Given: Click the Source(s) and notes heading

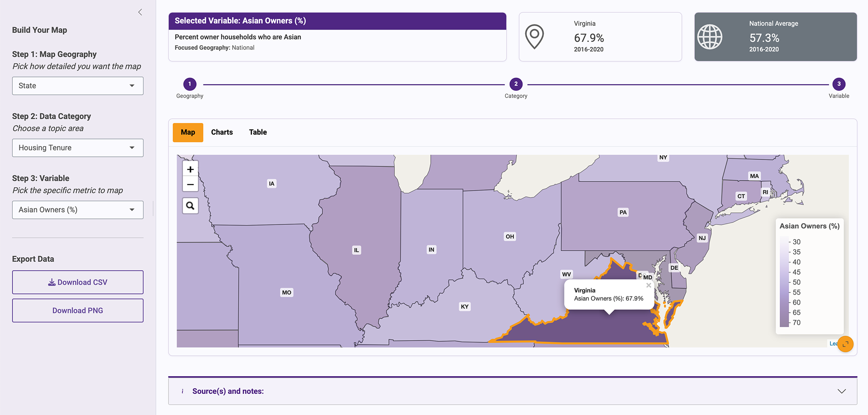Looking at the screenshot, I should coord(228,391).
